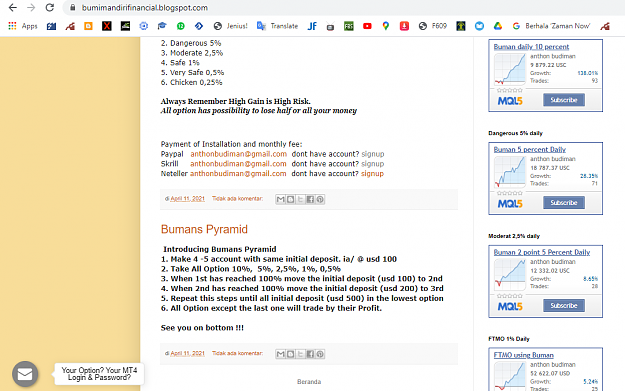Open the graduation cap bookmark icon
Screen dimensions: 625x391
click(x=162, y=26)
